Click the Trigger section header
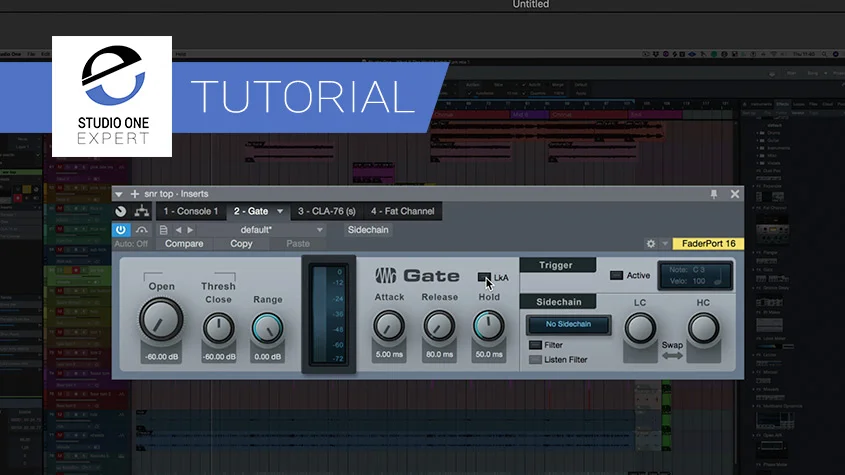The width and height of the screenshot is (845, 475). pyautogui.click(x=557, y=265)
